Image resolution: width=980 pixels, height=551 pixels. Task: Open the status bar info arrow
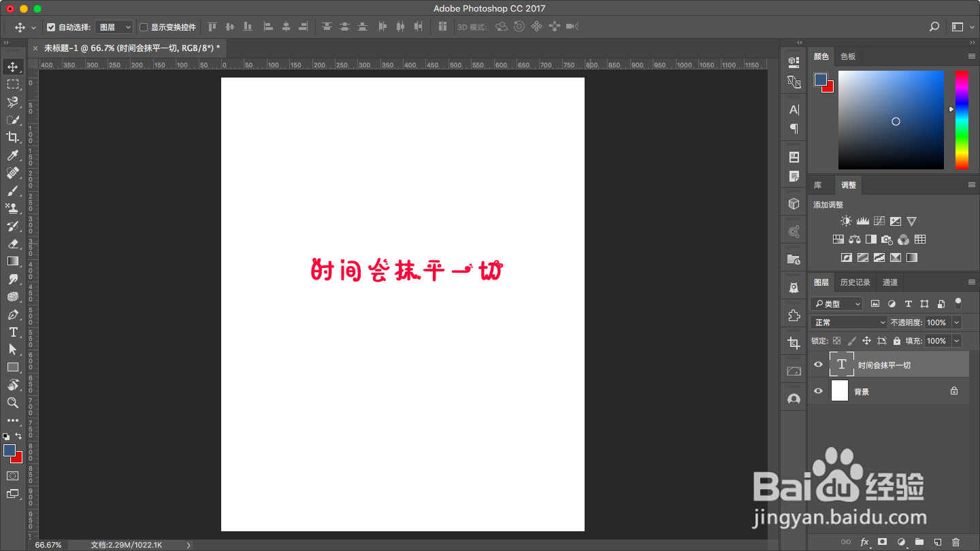pyautogui.click(x=189, y=545)
